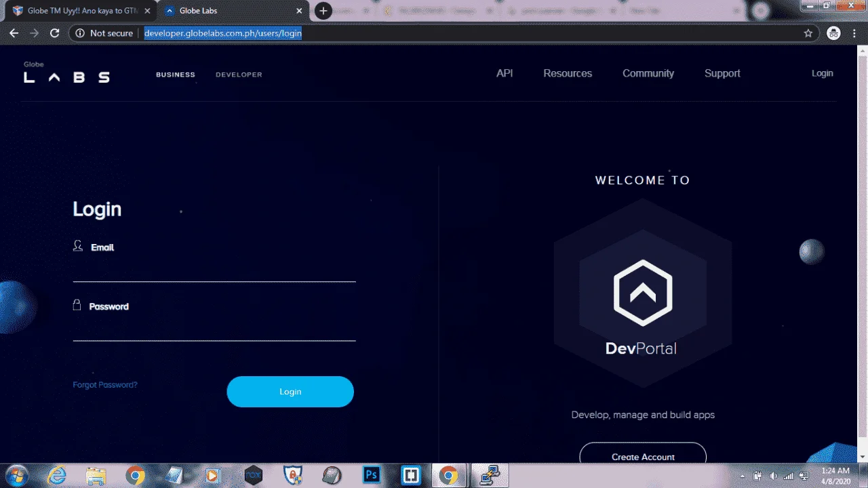
Task: Open Windows Explorer from the taskbar
Action: (x=96, y=476)
